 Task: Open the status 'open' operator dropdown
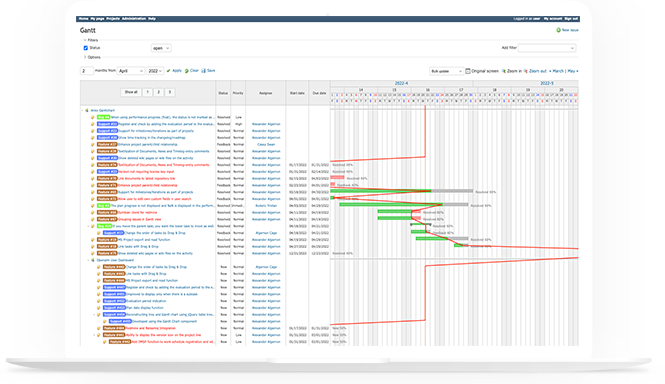pos(161,48)
